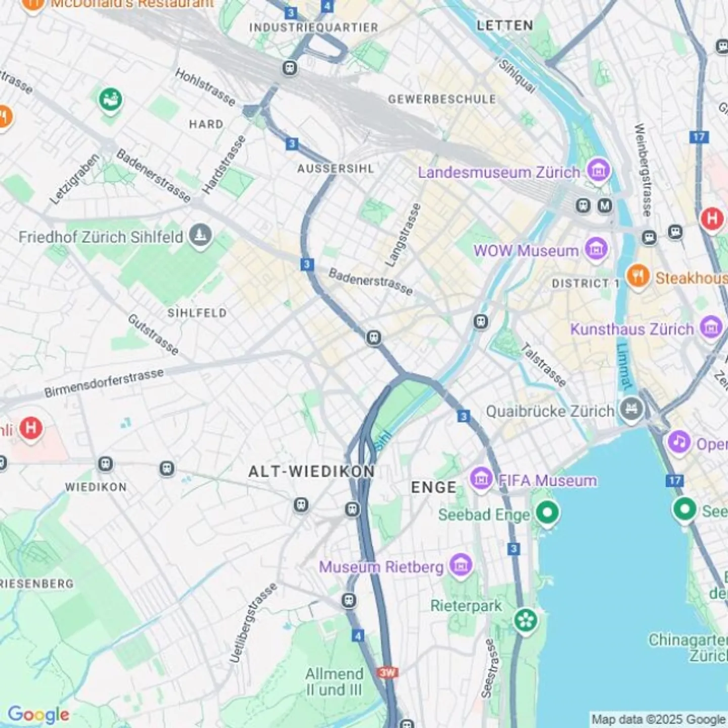
Task: Open the Rieterpark flower park pin
Action: click(x=526, y=621)
